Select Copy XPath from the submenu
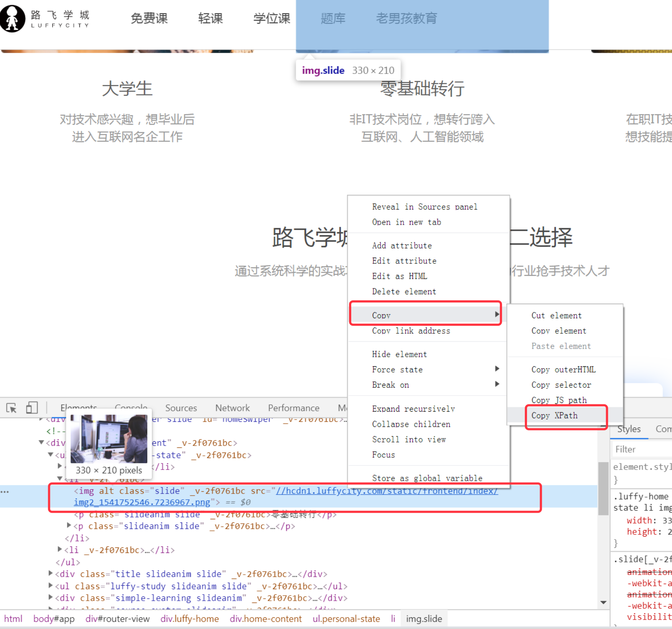 coord(555,416)
